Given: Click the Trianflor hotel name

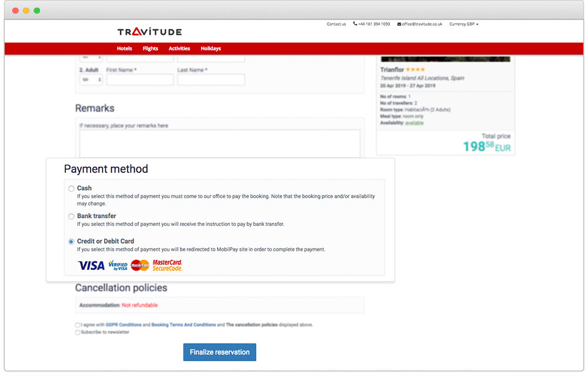Looking at the screenshot, I should 392,70.
